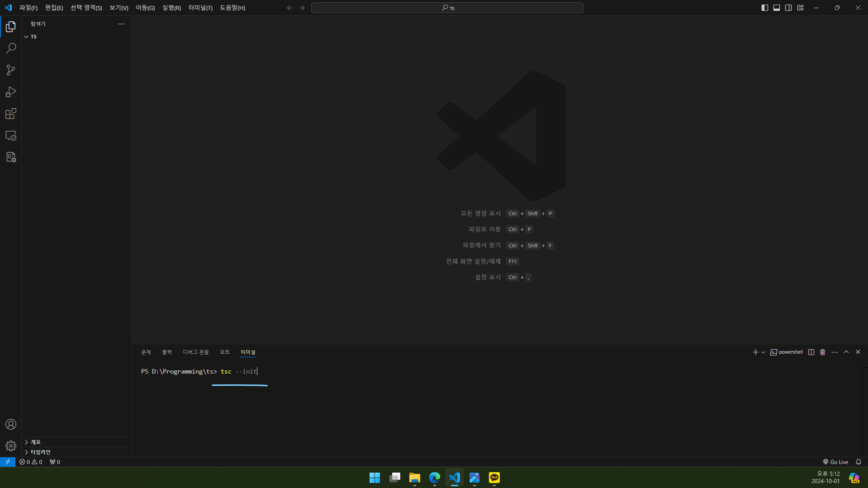This screenshot has width=868, height=488.
Task: Toggle the secondary side bar layout button
Action: pyautogui.click(x=788, y=8)
